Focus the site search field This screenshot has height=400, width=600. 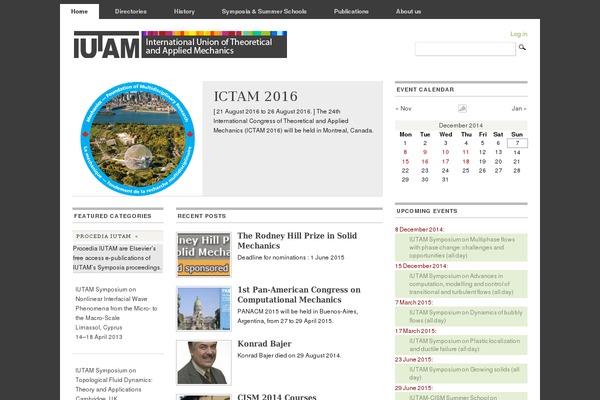(x=465, y=49)
